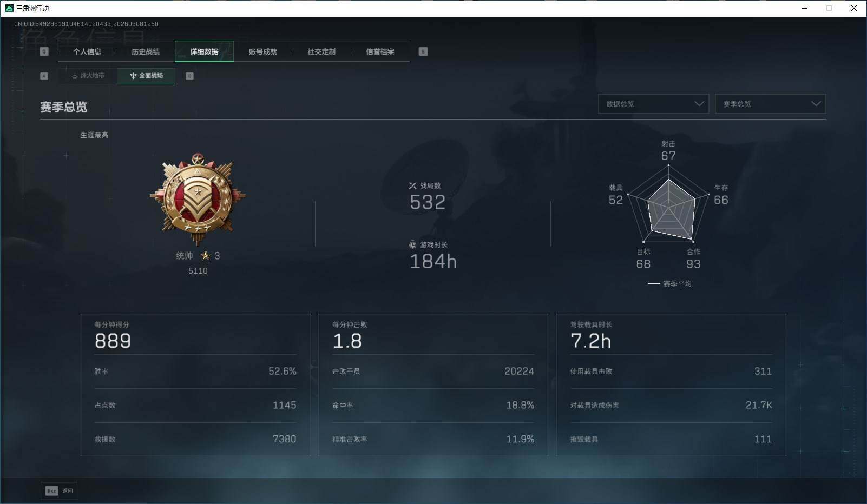This screenshot has width=867, height=504.
Task: Click the 命中率 value 18.8%
Action: pyautogui.click(x=520, y=406)
